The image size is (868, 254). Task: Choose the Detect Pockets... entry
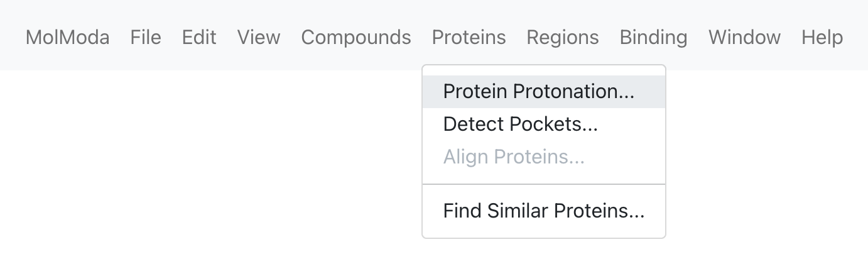544,124
